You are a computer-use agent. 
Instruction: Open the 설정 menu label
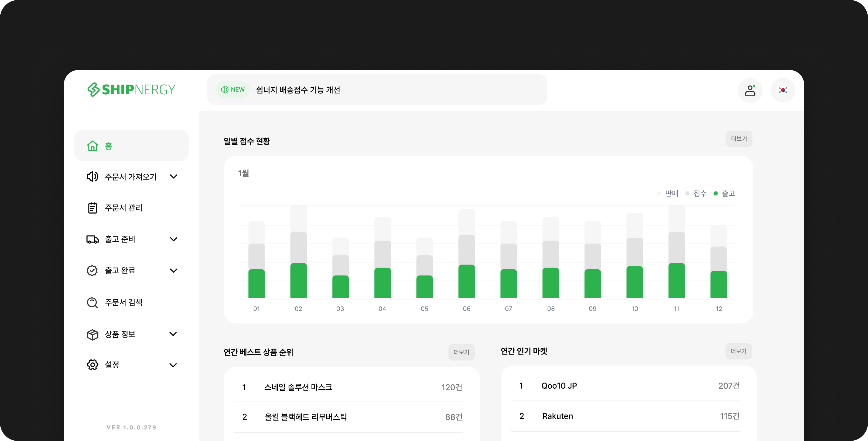pyautogui.click(x=112, y=365)
